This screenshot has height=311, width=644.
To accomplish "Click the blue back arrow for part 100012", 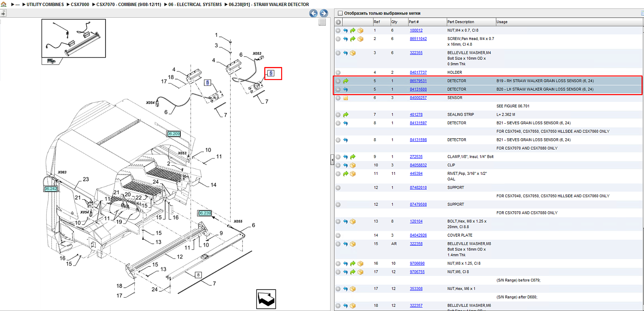I will click(x=345, y=30).
